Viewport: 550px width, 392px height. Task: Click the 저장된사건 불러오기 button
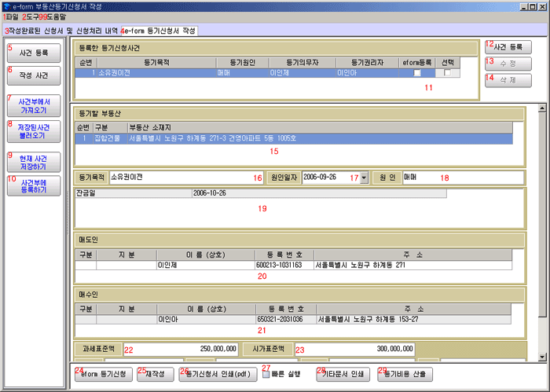click(33, 130)
